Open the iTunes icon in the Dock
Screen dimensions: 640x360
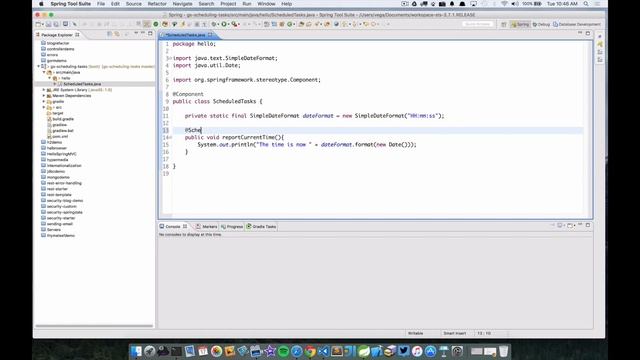point(417,351)
